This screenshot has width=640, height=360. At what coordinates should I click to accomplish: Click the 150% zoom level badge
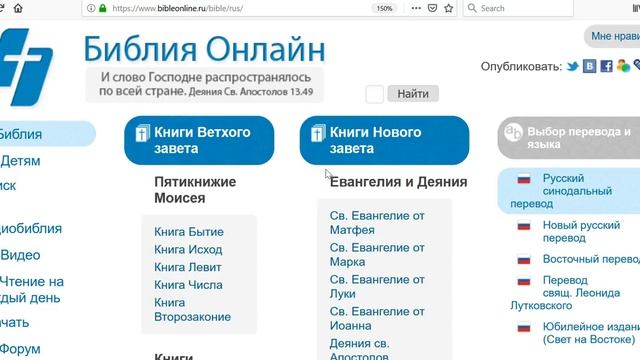click(384, 8)
